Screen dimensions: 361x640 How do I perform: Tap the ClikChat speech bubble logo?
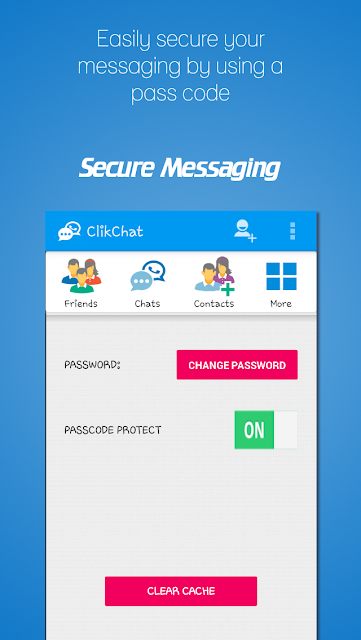pos(69,231)
